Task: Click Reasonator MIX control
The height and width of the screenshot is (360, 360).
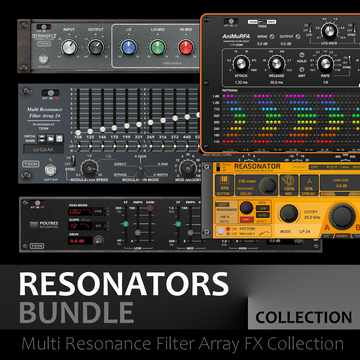Action: 289,185
